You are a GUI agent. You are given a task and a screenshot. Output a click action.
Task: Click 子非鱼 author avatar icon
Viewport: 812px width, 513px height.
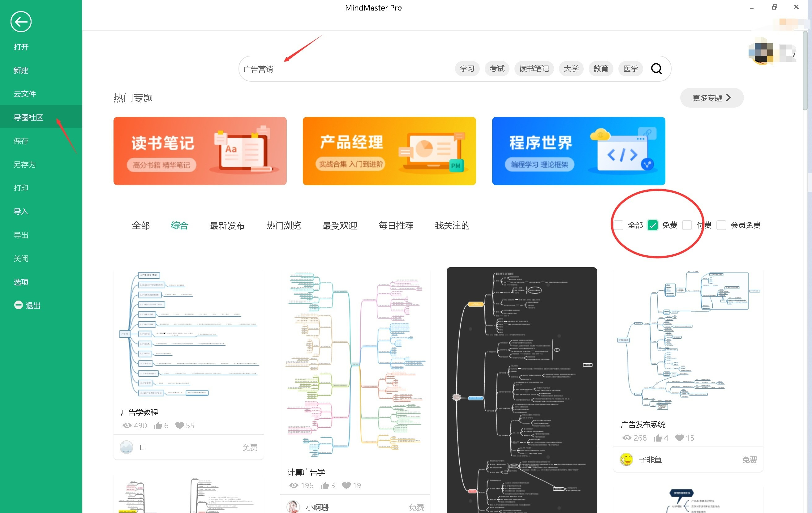(x=626, y=460)
